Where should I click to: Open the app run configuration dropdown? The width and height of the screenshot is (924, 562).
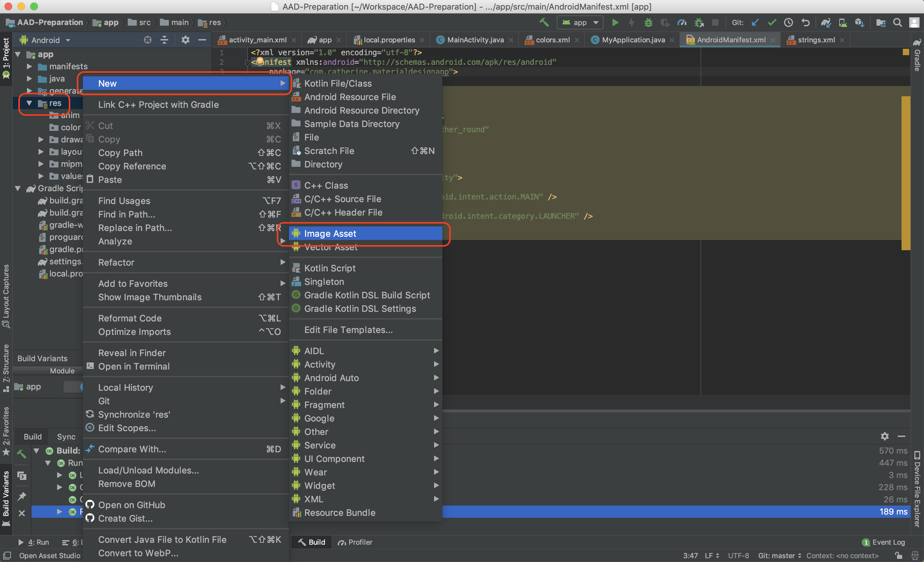coord(580,22)
